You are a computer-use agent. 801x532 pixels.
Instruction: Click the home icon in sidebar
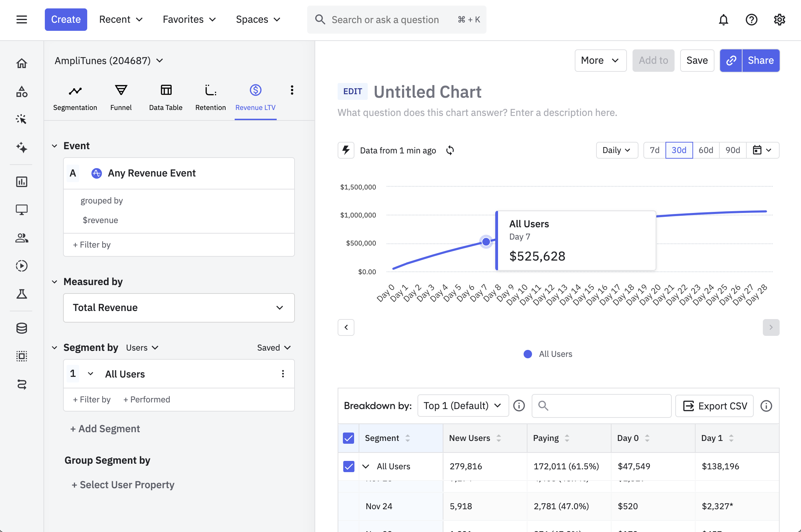click(22, 63)
